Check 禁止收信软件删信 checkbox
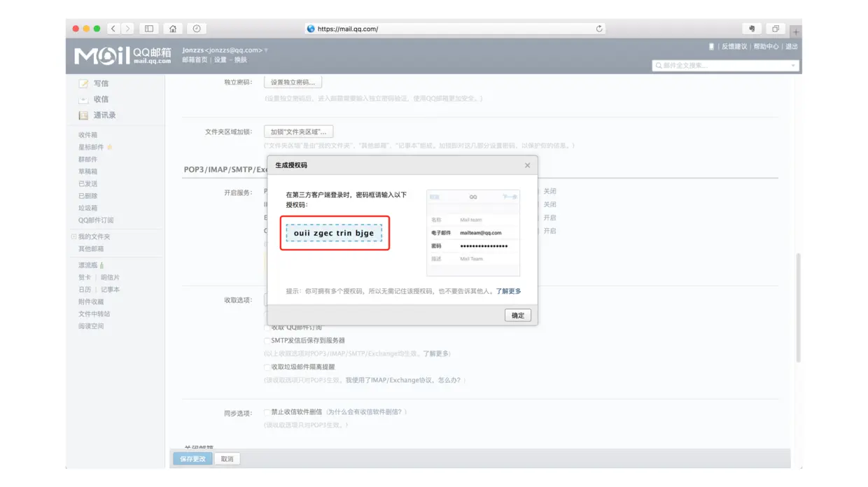868x487 pixels. [267, 412]
